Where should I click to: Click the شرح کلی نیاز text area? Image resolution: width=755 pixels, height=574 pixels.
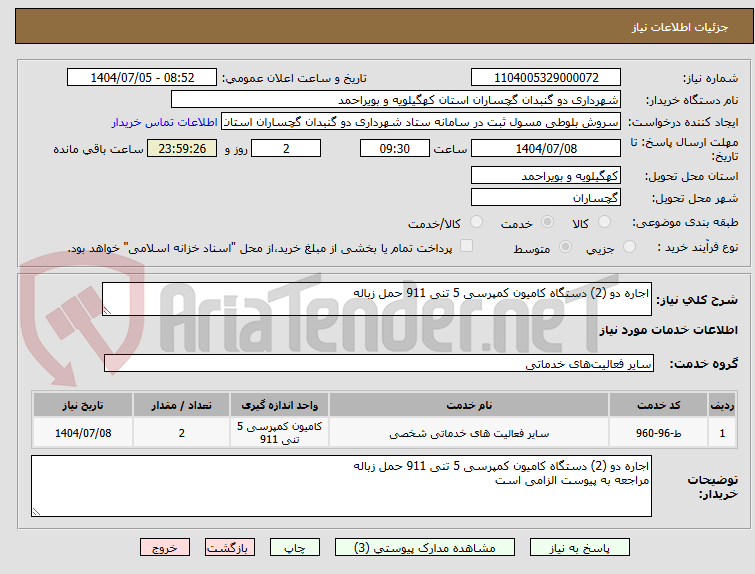click(x=377, y=299)
